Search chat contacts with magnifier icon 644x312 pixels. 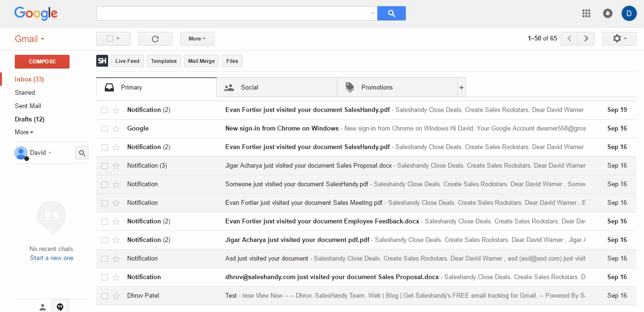pyautogui.click(x=82, y=153)
